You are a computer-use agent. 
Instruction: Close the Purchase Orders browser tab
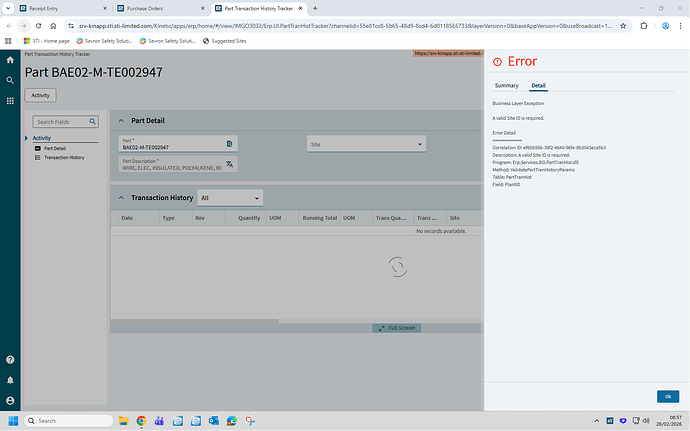pos(202,8)
